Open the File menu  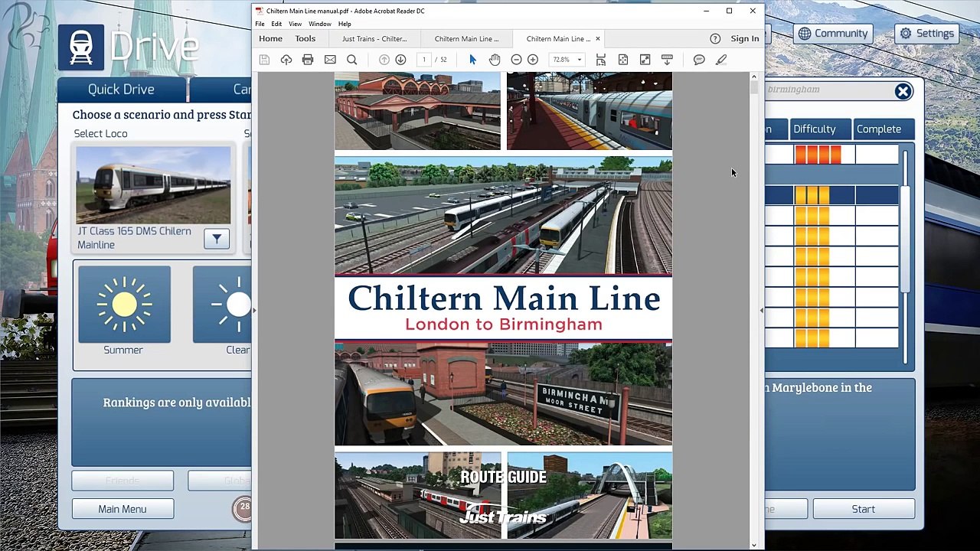[260, 24]
